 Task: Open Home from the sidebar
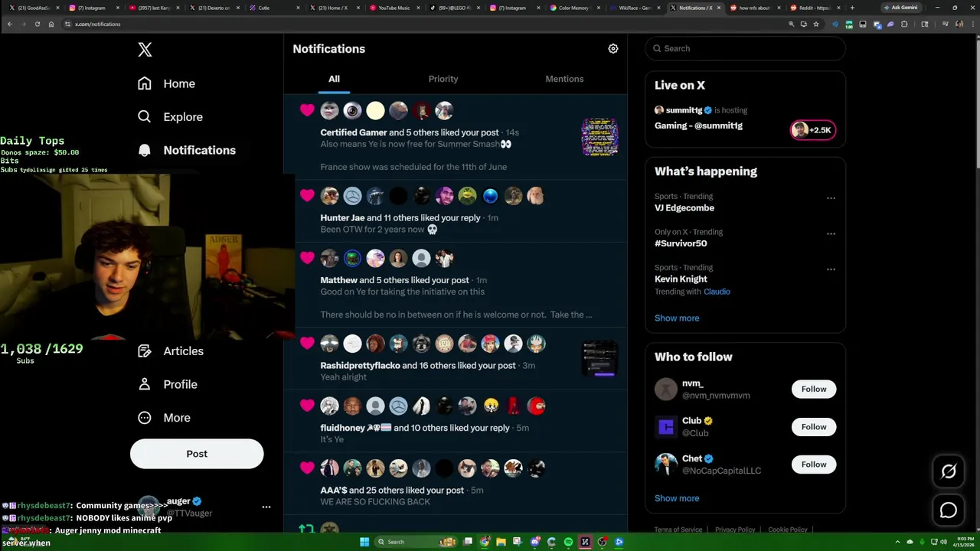167,83
